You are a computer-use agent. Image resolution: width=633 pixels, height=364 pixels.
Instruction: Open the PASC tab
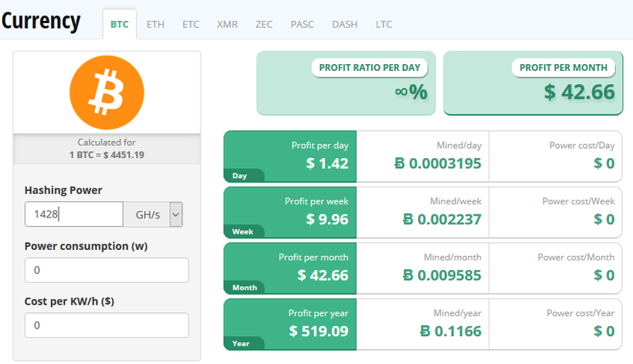[x=303, y=24]
